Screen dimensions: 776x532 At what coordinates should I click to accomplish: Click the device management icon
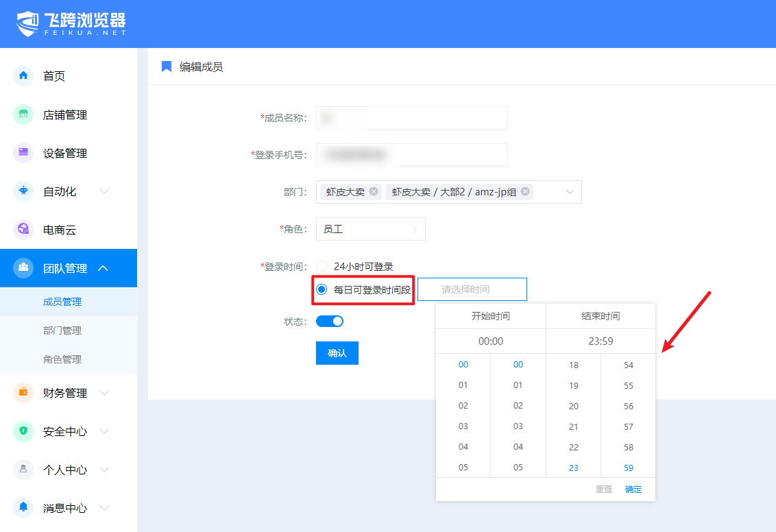coord(23,153)
